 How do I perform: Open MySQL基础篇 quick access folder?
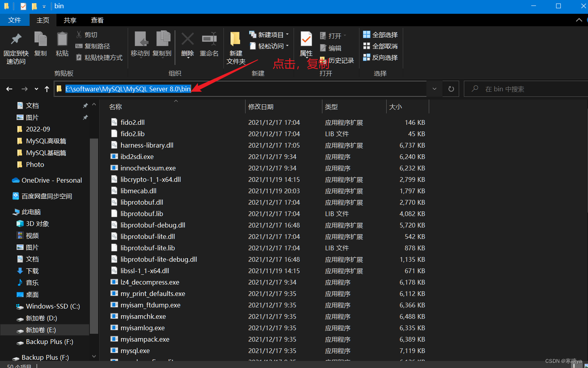pos(42,153)
